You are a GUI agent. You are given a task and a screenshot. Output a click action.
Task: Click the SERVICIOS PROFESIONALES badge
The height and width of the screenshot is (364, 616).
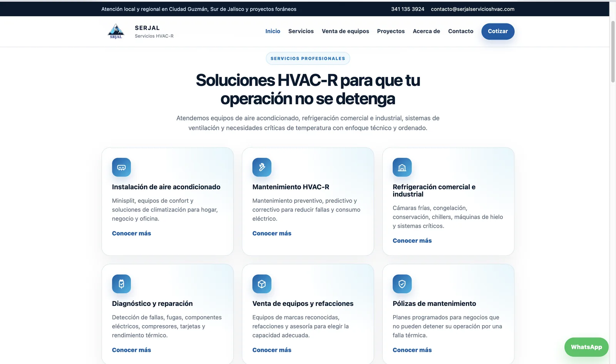pos(308,58)
